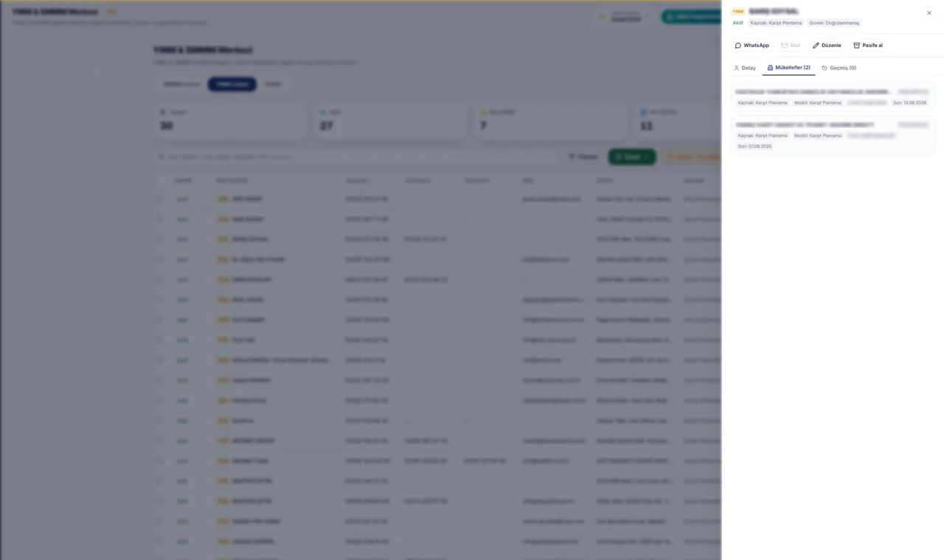This screenshot has width=944, height=560.
Task: Click 'Kaynak: Karşıt Planlama' in the 13.08.2026 card
Action: point(763,103)
